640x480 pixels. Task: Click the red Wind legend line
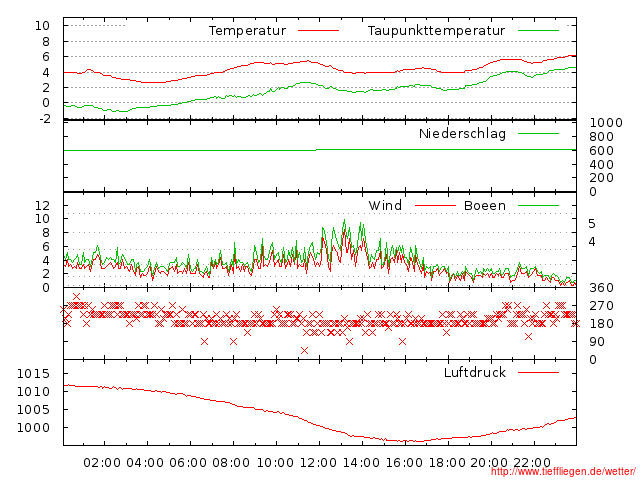coord(435,205)
